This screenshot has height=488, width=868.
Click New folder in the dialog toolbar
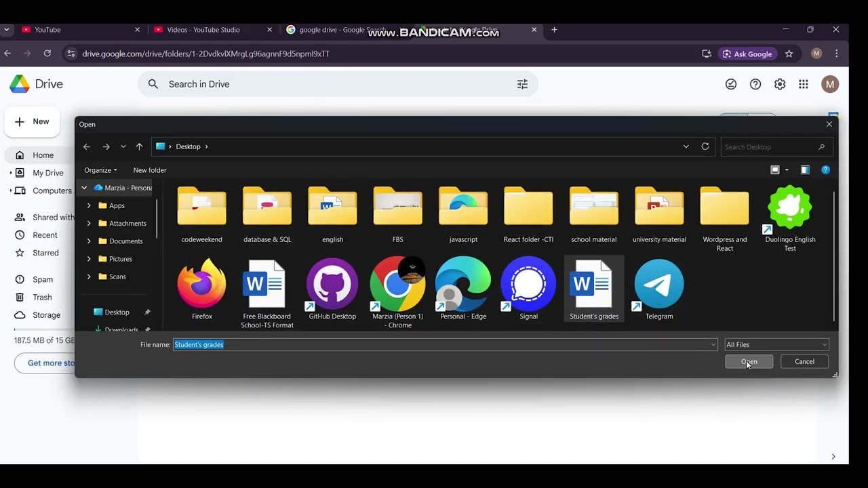point(150,170)
